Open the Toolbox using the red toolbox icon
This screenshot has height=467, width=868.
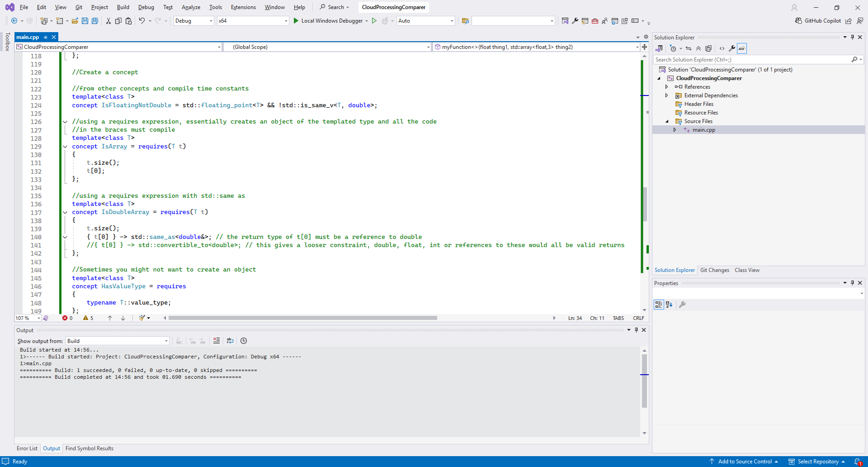[595, 21]
